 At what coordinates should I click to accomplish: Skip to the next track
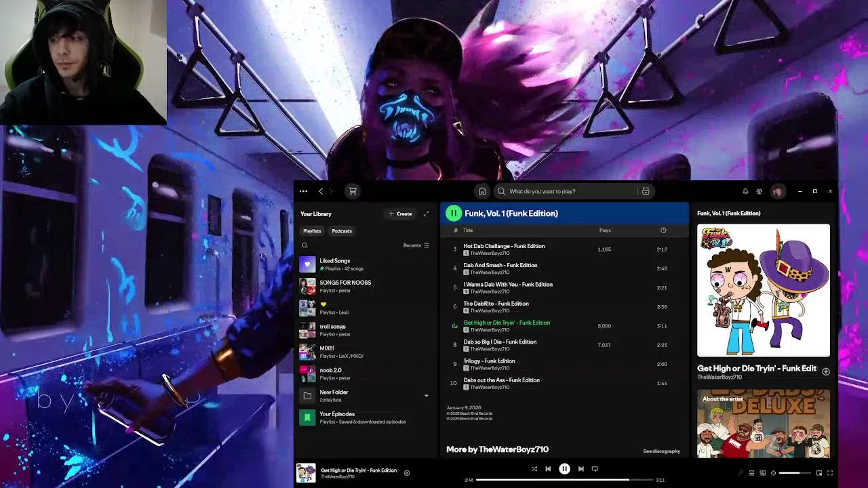(580, 468)
